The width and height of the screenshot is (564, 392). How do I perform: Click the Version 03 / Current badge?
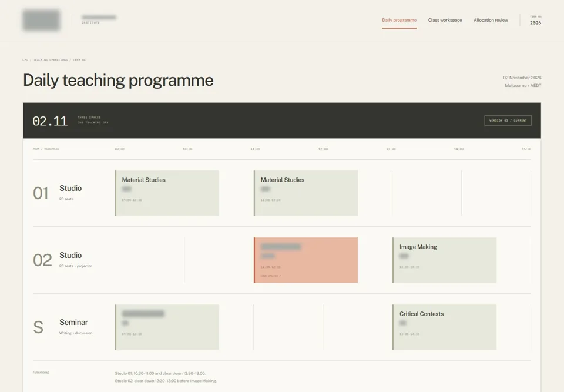click(508, 120)
